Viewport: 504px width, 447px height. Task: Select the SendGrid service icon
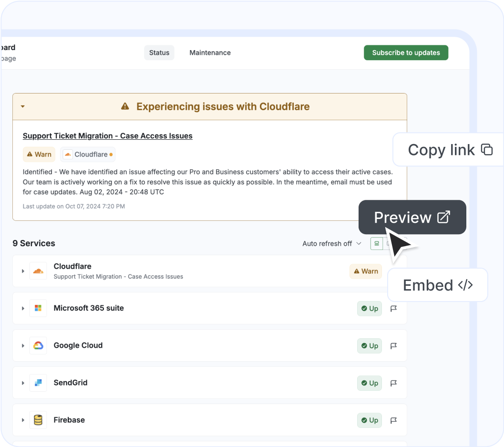coord(38,383)
